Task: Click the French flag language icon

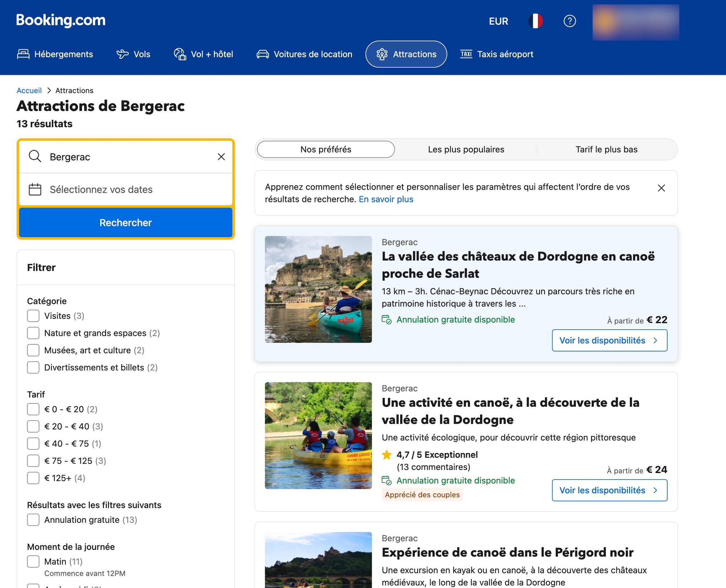Action: coord(535,21)
